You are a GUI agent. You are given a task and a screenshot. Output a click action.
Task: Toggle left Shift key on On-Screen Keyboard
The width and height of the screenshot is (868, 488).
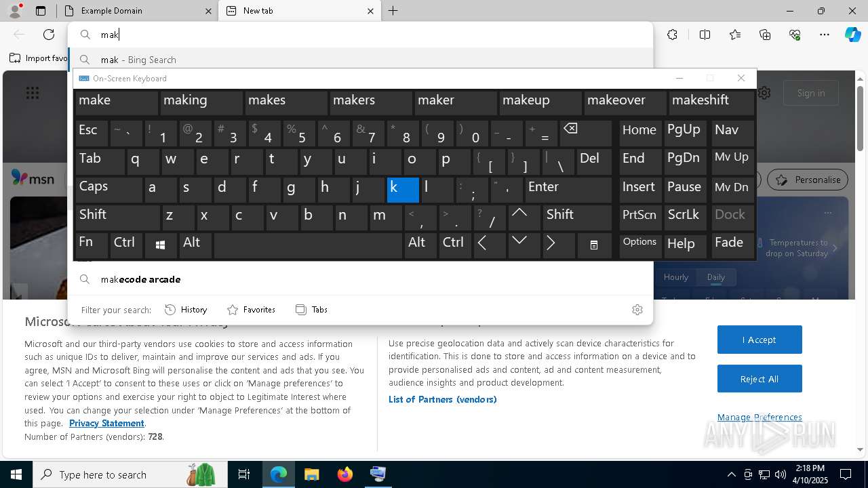[117, 217]
